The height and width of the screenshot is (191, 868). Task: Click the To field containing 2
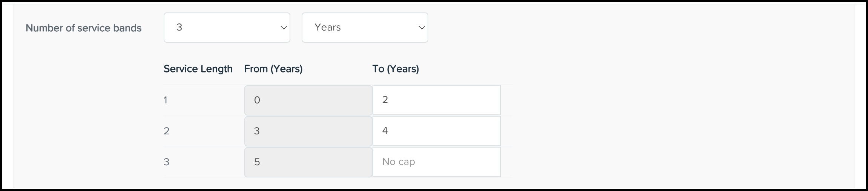(436, 100)
